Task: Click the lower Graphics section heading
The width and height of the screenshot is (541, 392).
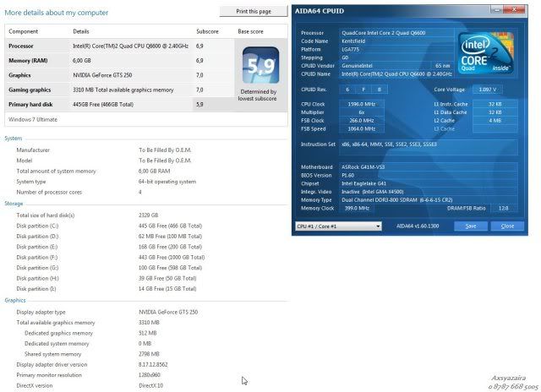Action: pos(15,300)
